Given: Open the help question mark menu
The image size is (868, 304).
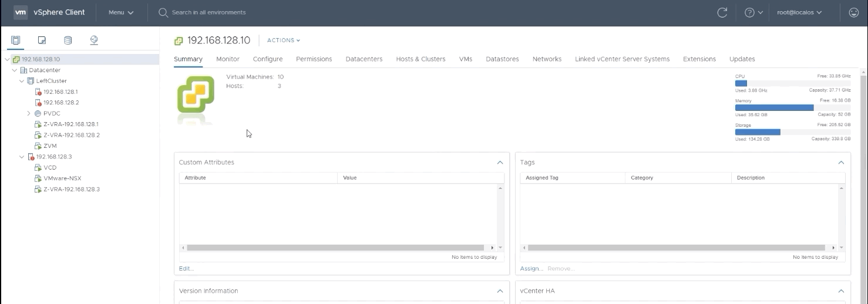Looking at the screenshot, I should point(753,12).
